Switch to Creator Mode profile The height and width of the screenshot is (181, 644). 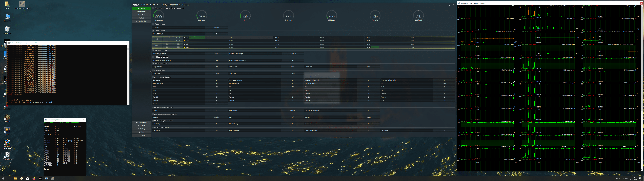point(141,12)
